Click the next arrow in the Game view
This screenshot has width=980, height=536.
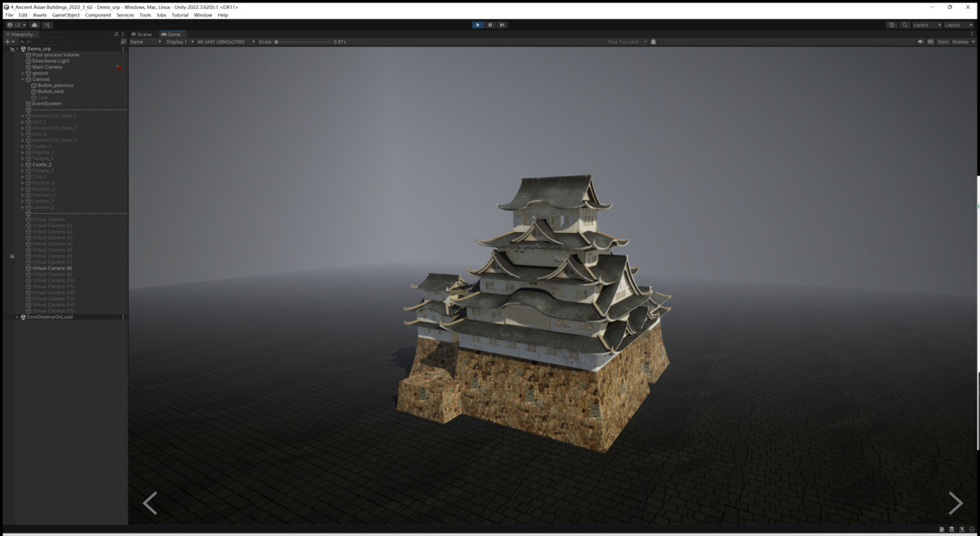click(x=955, y=503)
